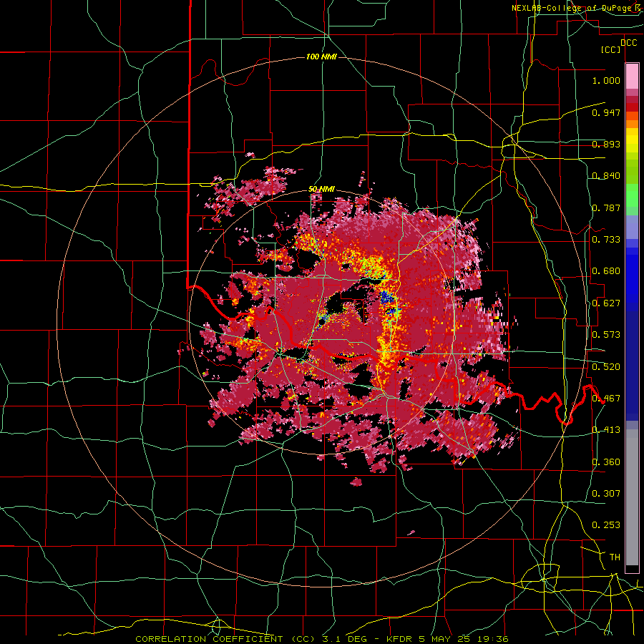Click the 50 NMI range ring label
644x644 pixels.
[321, 190]
